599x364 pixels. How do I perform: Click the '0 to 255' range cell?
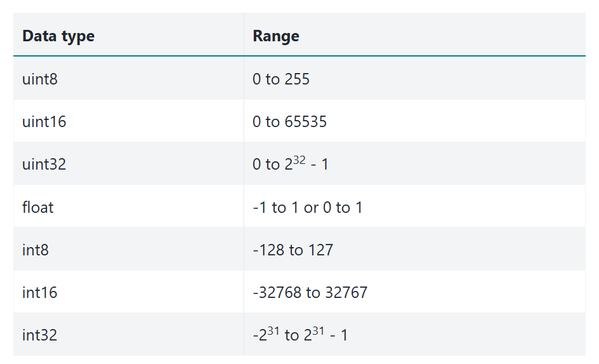(x=281, y=79)
